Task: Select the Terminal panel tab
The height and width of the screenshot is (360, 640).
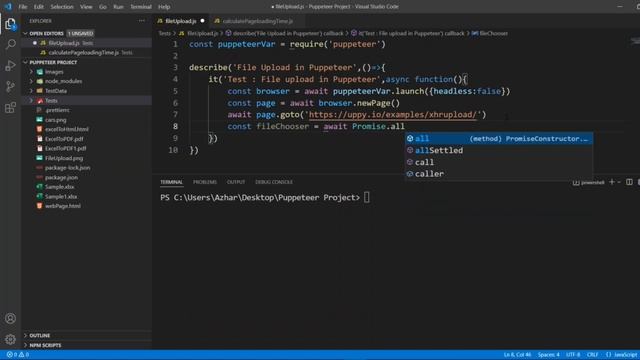Action: (x=171, y=182)
